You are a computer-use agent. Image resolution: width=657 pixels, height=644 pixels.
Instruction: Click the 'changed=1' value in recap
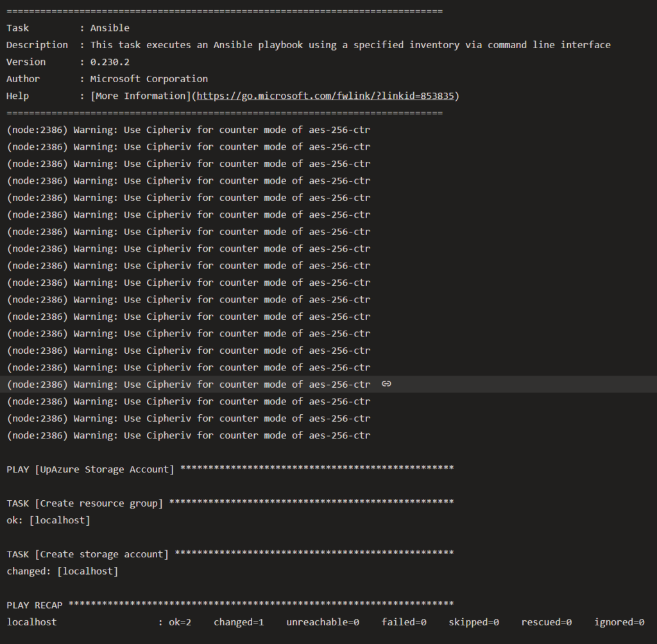[x=239, y=622]
